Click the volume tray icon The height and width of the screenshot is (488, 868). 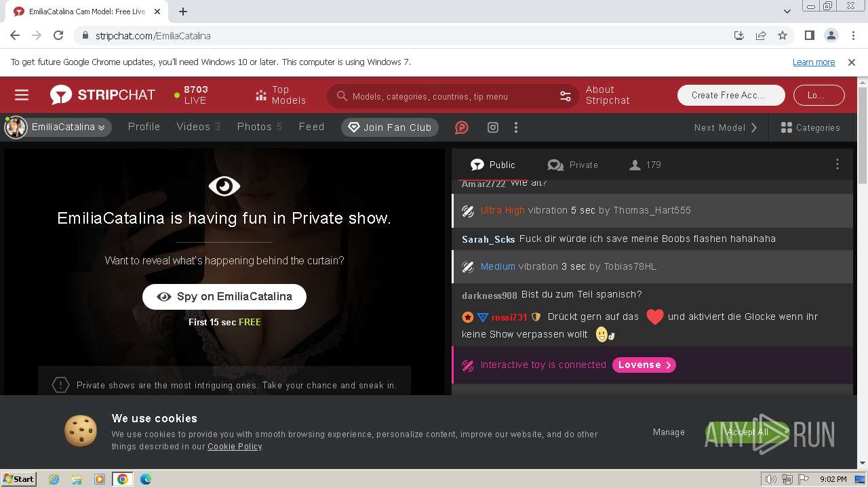click(x=771, y=479)
